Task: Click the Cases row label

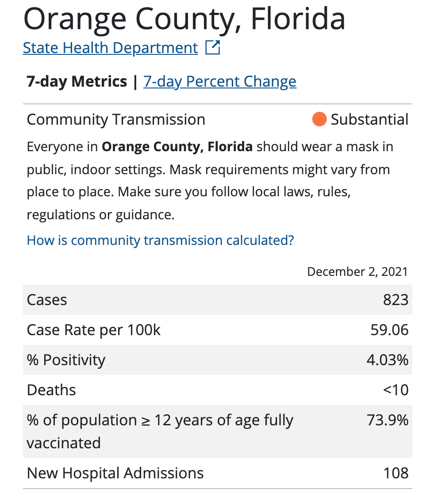Action: click(x=47, y=300)
